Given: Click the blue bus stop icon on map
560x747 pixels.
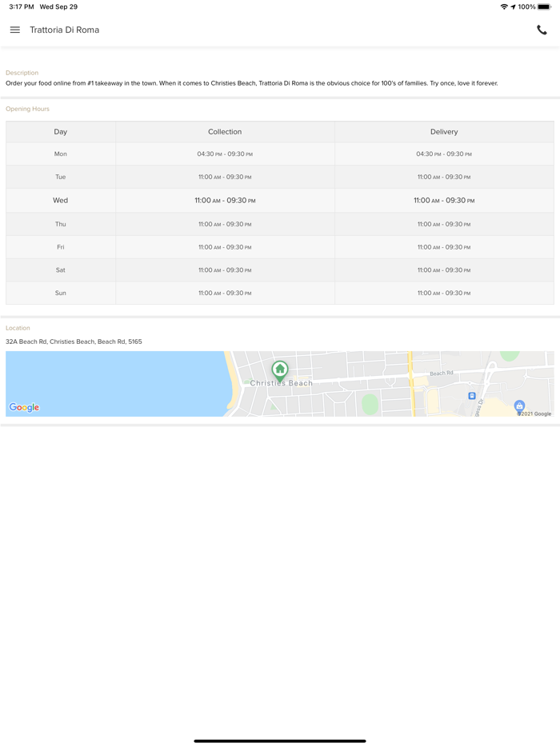Looking at the screenshot, I should tap(472, 396).
